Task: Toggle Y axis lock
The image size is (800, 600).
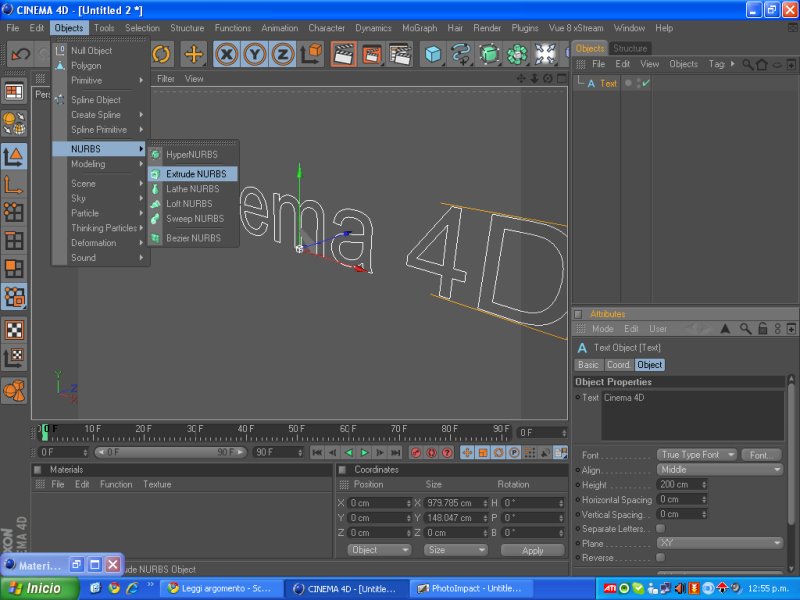Action: point(255,54)
